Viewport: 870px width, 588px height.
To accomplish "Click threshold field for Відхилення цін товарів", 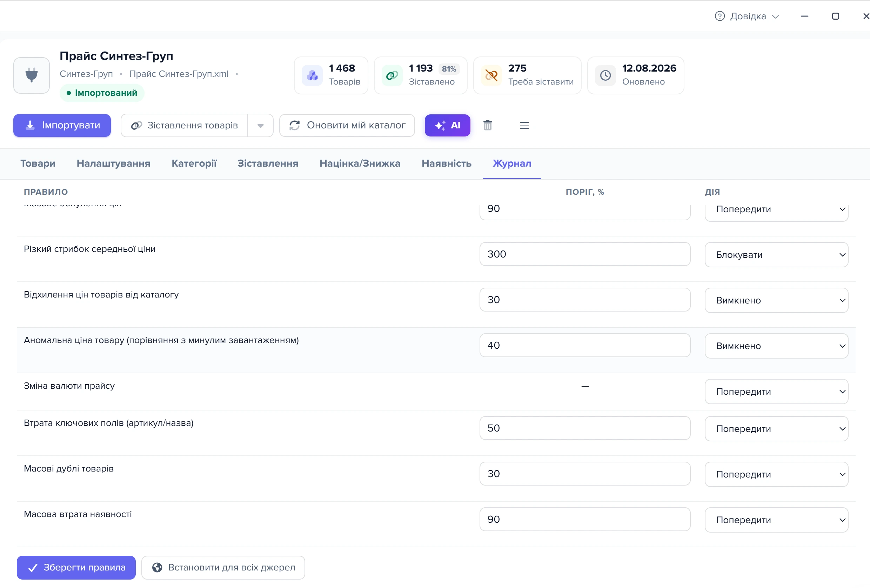I will tap(585, 300).
